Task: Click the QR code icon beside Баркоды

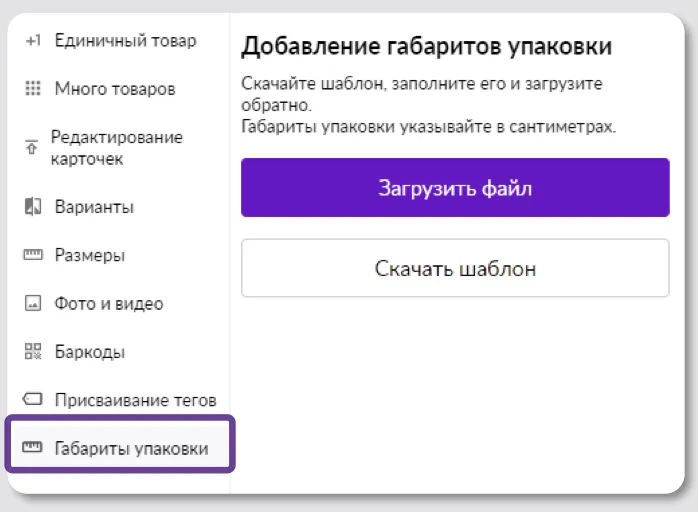Action: pos(33,352)
